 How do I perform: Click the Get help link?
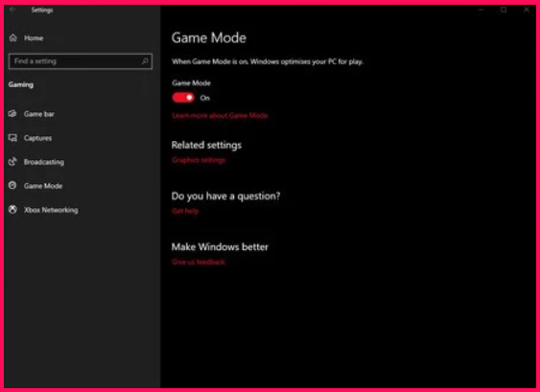pos(185,211)
